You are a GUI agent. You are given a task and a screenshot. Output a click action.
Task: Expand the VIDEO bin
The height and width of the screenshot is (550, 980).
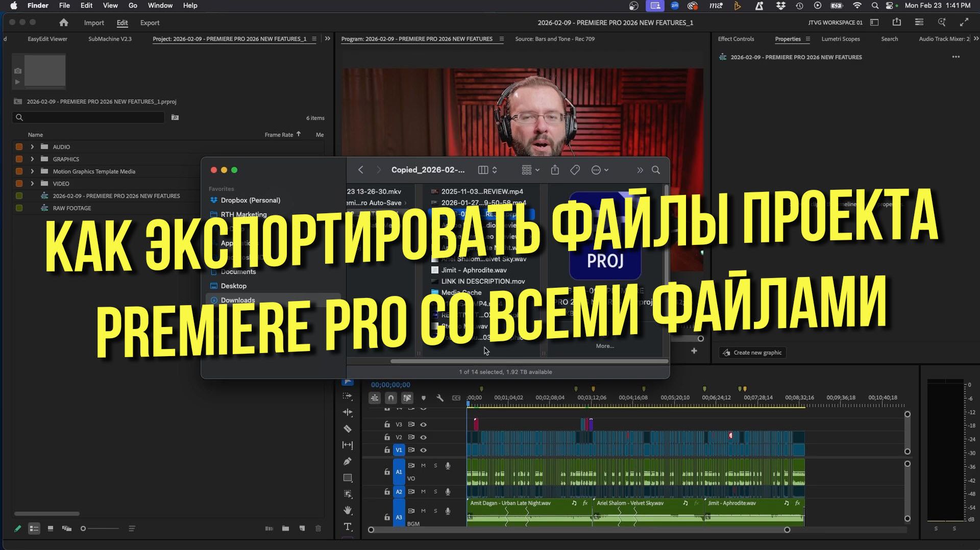[32, 184]
